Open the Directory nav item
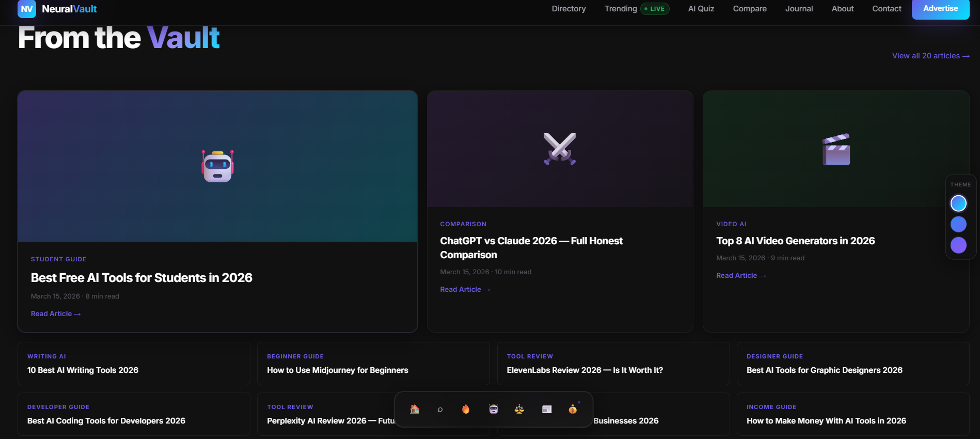The image size is (980, 439). 568,9
